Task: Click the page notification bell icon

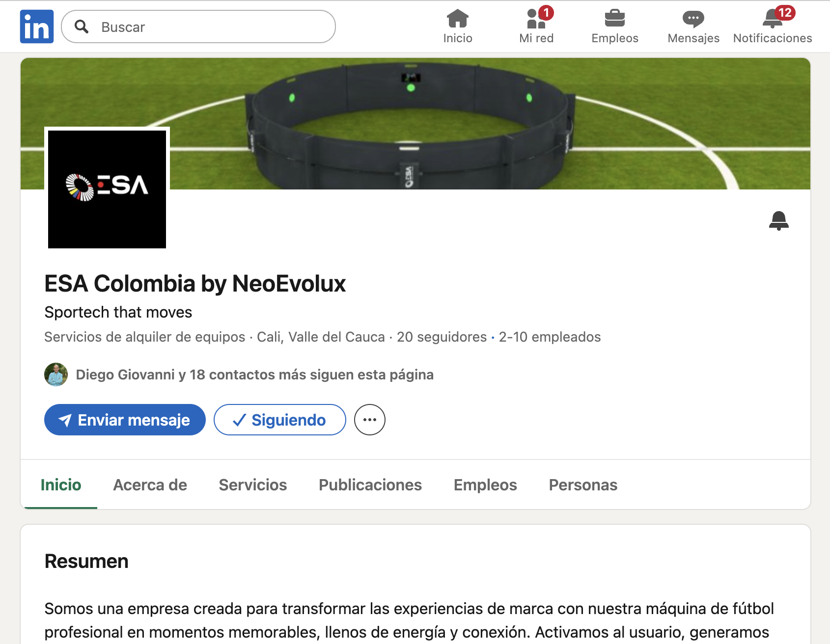Action: [x=779, y=221]
